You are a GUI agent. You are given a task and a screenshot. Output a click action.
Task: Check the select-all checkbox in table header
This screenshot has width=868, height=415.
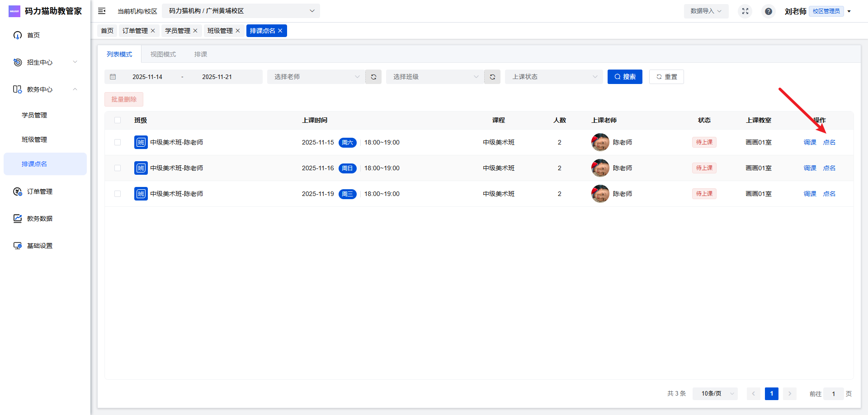tap(118, 120)
